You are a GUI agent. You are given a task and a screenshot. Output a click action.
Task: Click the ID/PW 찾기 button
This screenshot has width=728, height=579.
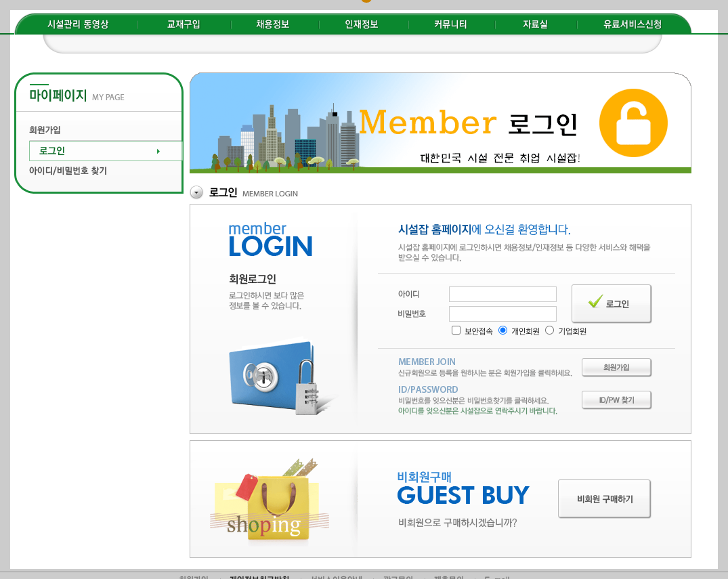pos(616,400)
